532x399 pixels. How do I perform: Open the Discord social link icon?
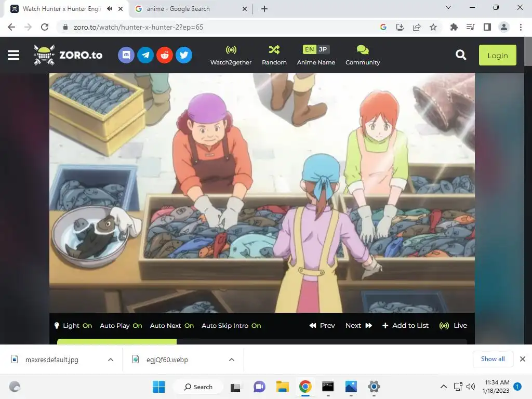click(x=126, y=55)
